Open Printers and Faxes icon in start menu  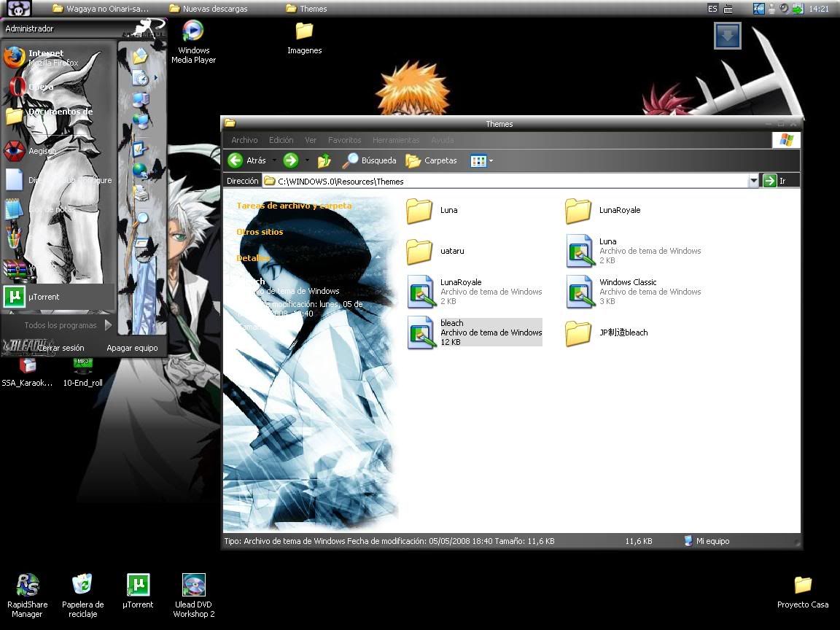tap(140, 192)
